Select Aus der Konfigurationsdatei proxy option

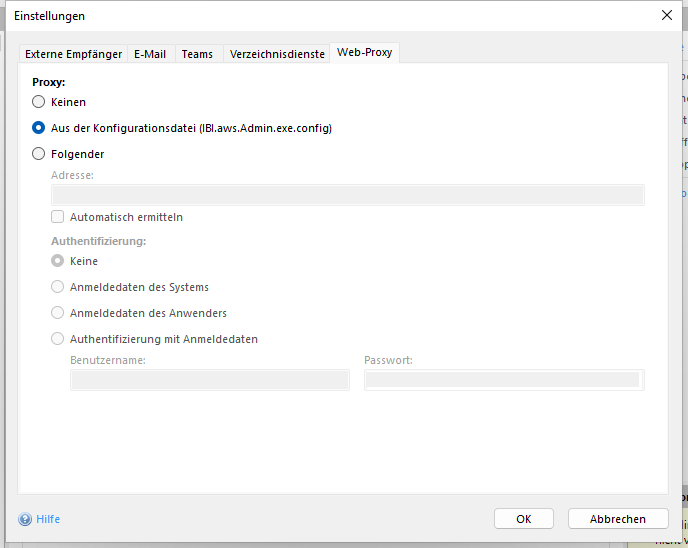pos(39,128)
